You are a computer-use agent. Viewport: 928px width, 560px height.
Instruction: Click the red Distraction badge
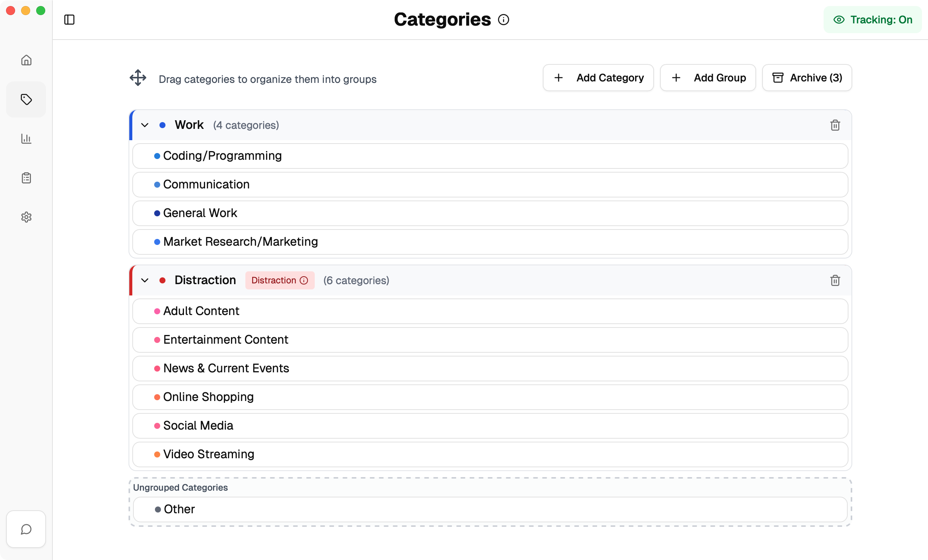[x=280, y=280]
